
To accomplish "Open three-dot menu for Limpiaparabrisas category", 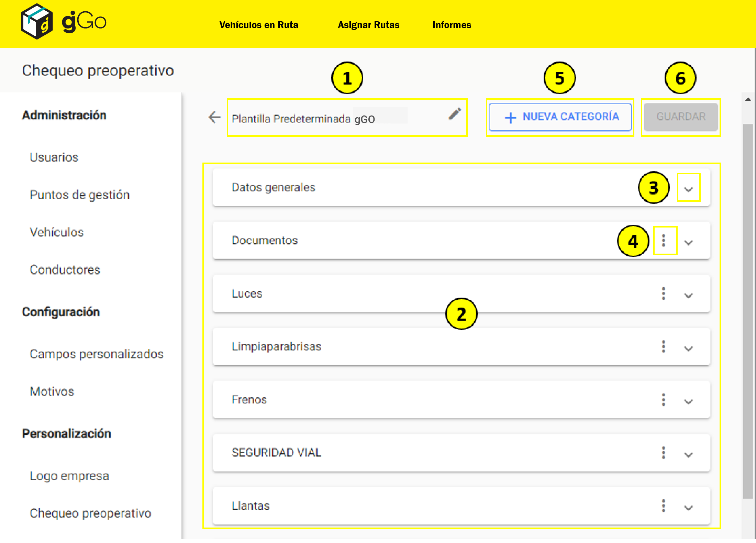I will (x=664, y=346).
